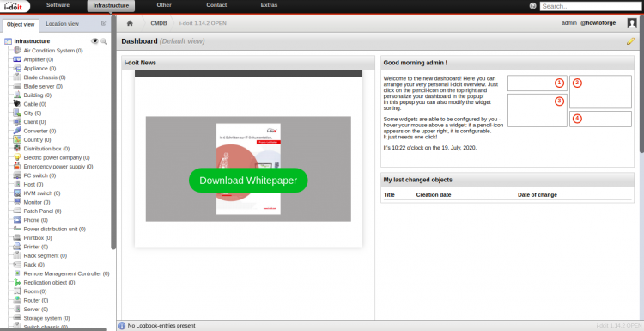Click the whitepaper thumbnail image
The image size is (644, 331).
(x=248, y=169)
